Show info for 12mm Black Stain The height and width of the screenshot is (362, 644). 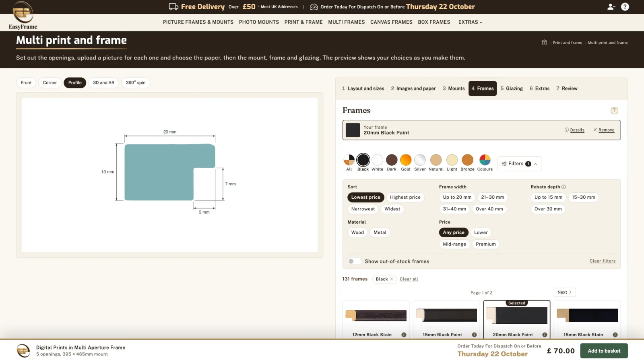coord(404,335)
